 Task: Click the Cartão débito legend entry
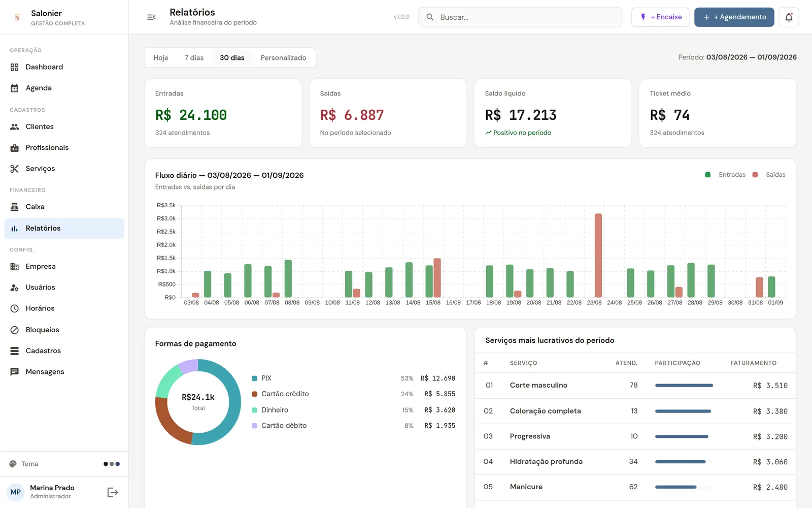pos(279,426)
